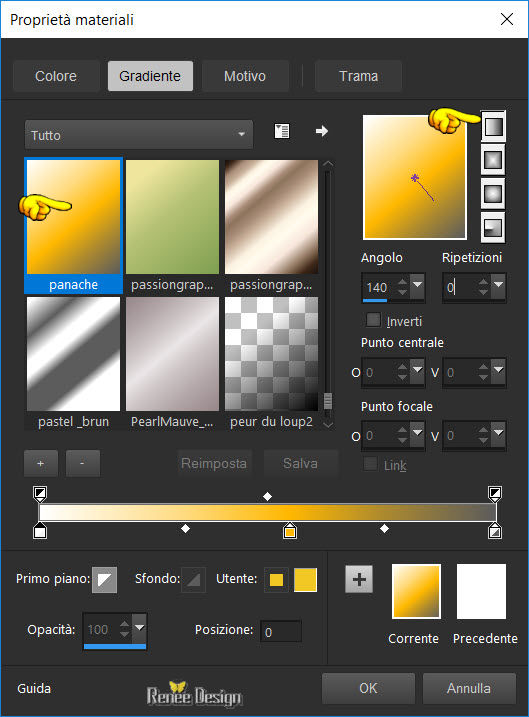Click the right arrow icon beside Tutto

[x=322, y=131]
